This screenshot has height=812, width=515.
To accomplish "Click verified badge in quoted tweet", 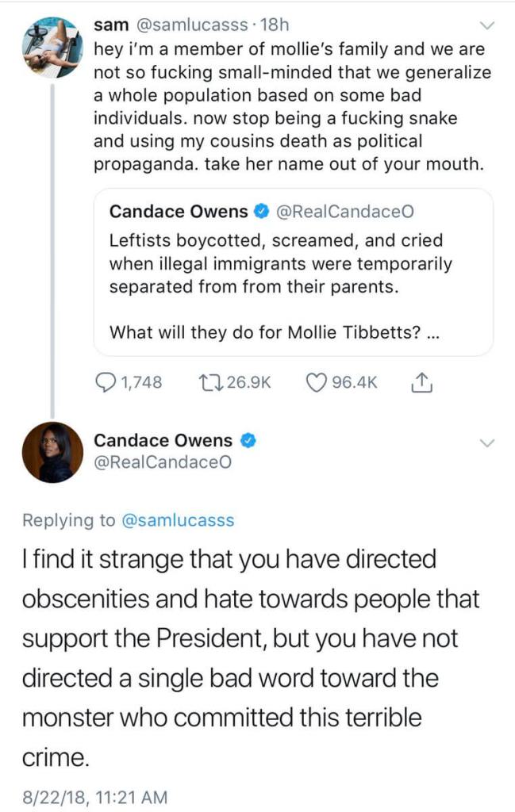I will click(x=261, y=212).
